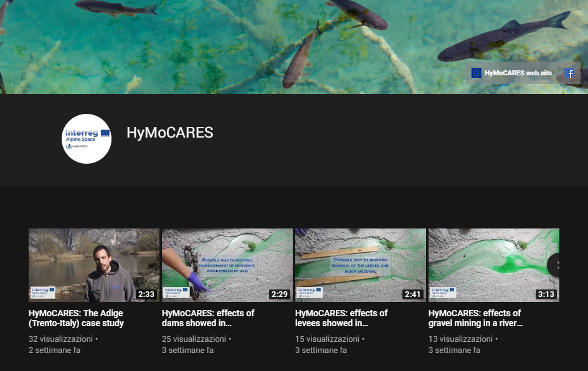Click the '15 visualizzazioni' text
Screen dimensions: 588x371
tap(327, 339)
